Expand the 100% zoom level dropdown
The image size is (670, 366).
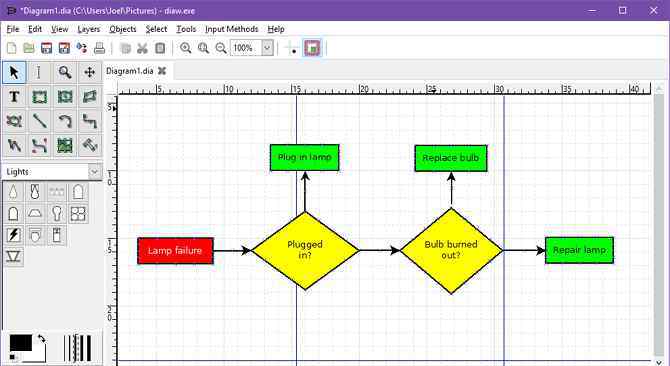point(267,48)
